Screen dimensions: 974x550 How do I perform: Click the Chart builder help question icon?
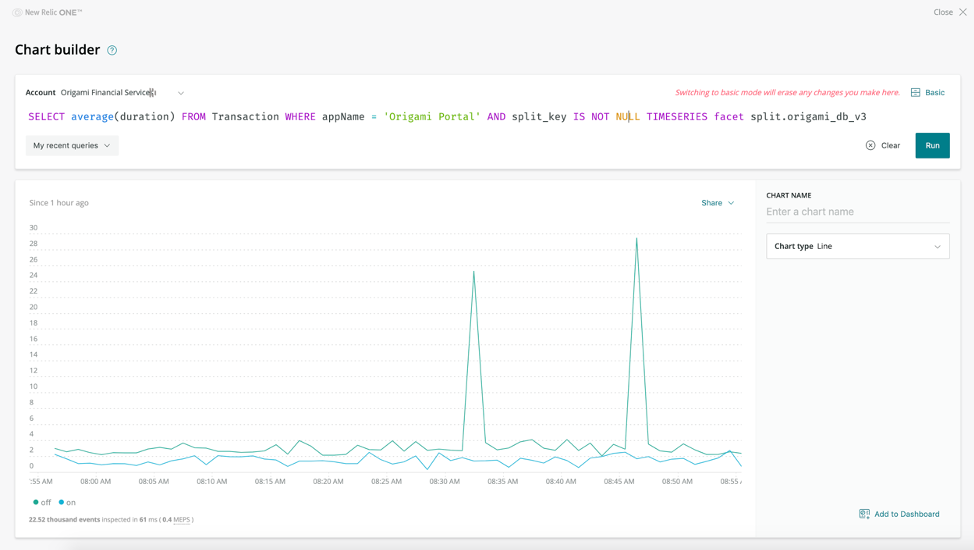(112, 50)
